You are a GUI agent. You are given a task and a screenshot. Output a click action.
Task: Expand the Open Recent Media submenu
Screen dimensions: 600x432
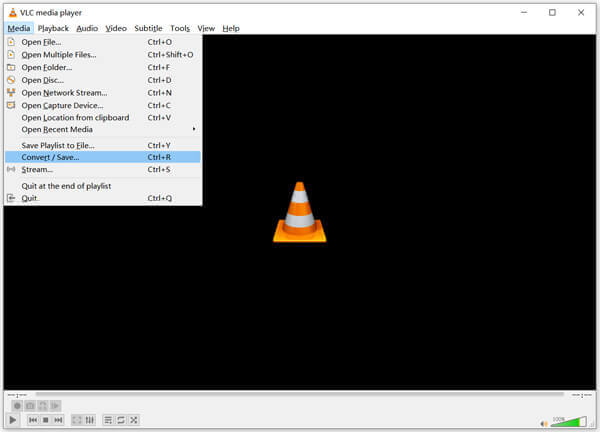(x=103, y=129)
